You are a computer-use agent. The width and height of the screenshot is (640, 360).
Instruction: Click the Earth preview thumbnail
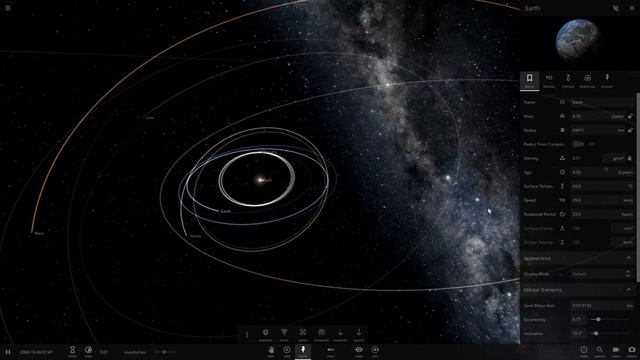coord(578,41)
